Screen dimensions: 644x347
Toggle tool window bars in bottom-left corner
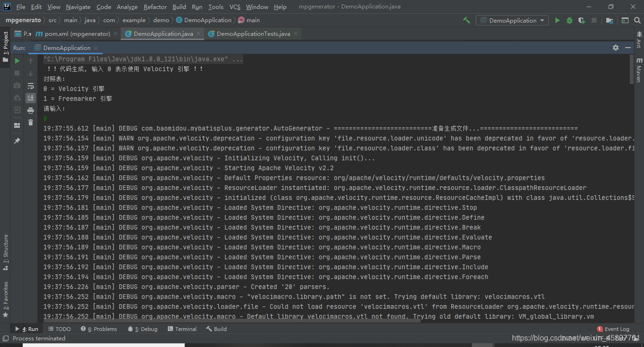[6, 339]
